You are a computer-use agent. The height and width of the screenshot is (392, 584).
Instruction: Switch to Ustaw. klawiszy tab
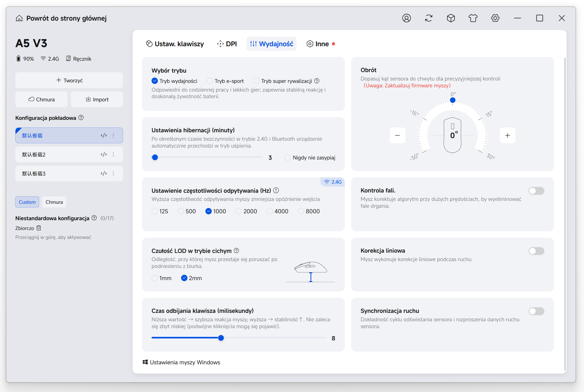175,44
